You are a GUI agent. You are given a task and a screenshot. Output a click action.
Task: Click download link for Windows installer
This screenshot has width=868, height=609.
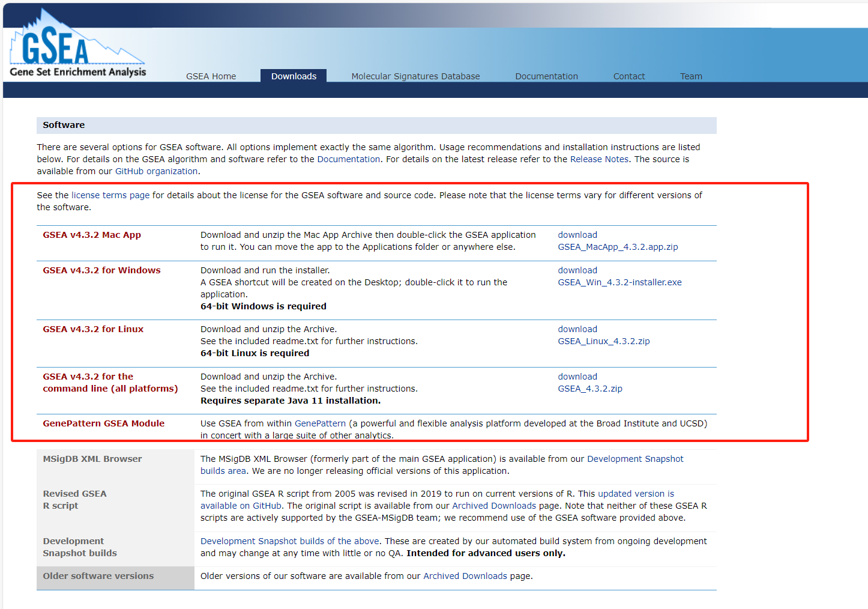[577, 270]
